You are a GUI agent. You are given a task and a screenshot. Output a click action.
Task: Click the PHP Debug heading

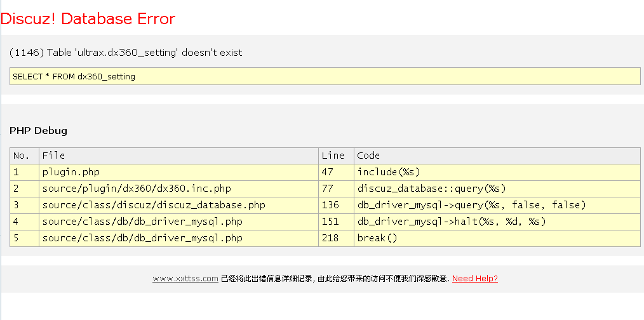[x=38, y=131]
